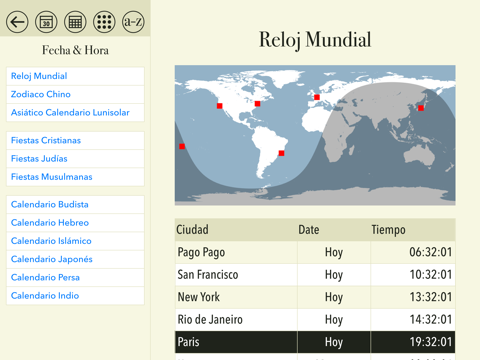Select Reloj Mundial in the sidebar
Image resolution: width=480 pixels, height=360 pixels.
(75, 76)
